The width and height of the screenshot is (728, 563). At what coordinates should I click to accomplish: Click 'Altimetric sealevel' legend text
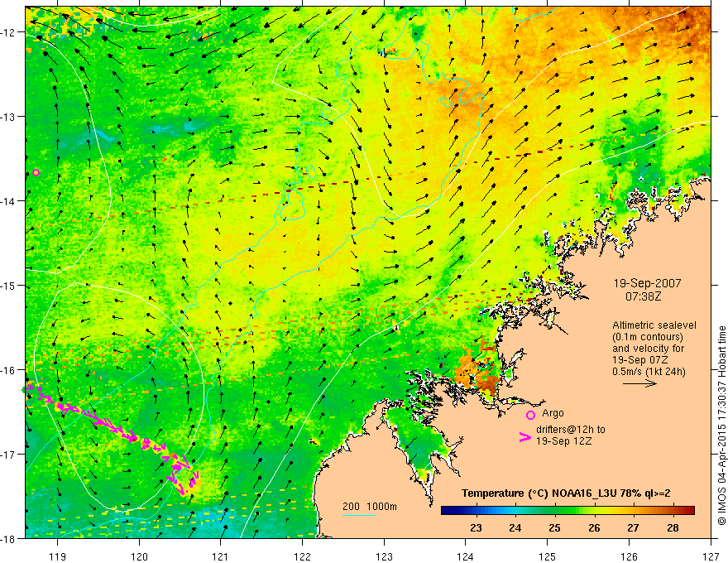pyautogui.click(x=654, y=325)
